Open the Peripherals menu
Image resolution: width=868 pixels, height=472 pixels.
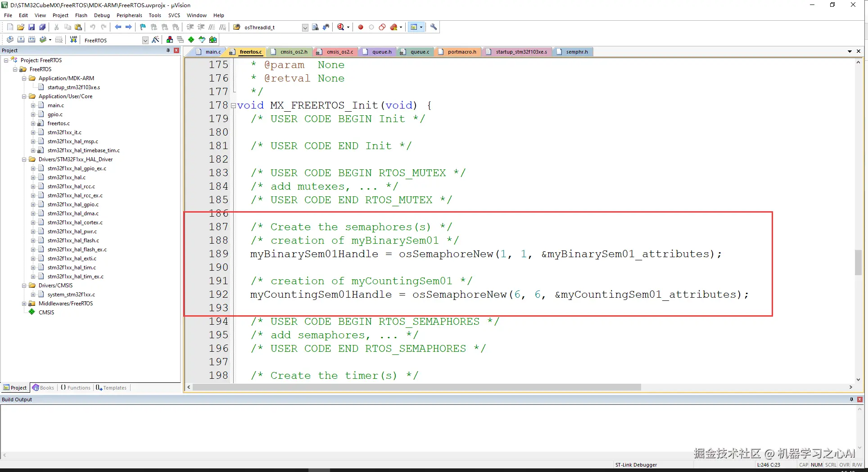pos(129,15)
